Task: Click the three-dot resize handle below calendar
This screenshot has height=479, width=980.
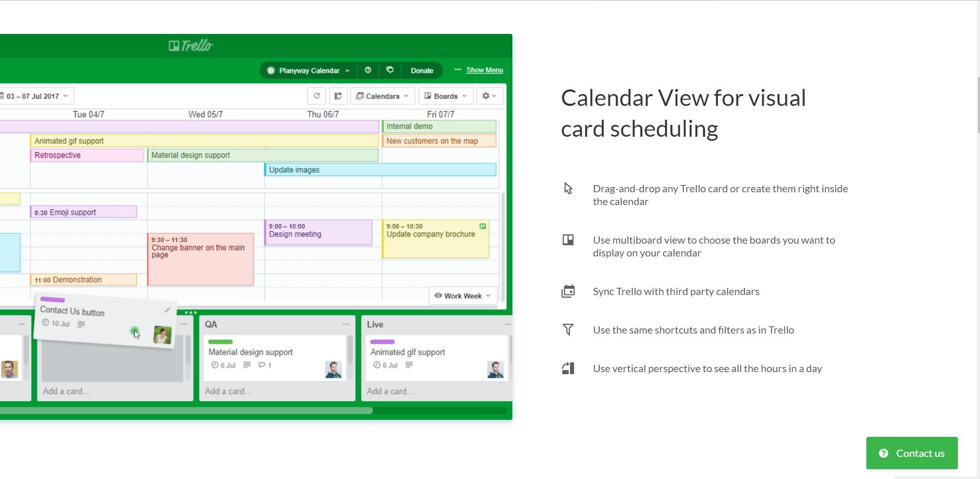Action: (191, 312)
